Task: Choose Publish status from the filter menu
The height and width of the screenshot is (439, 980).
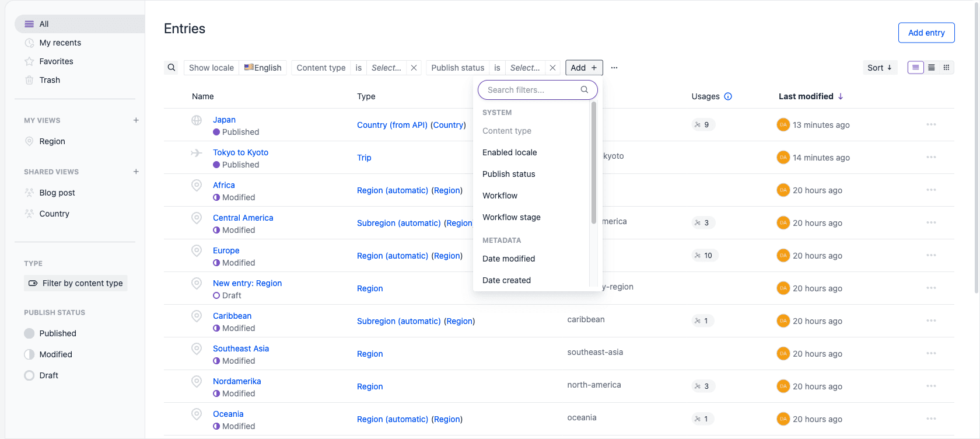Action: 509,174
